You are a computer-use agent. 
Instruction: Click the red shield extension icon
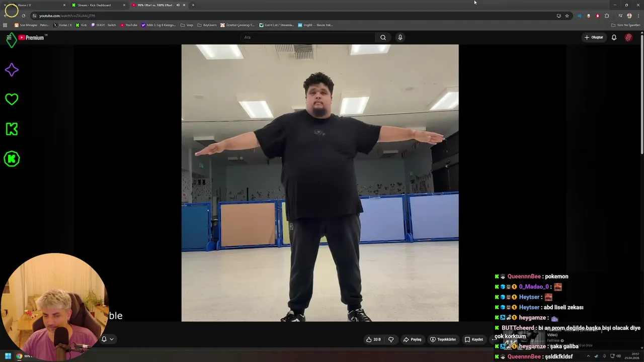pyautogui.click(x=598, y=16)
